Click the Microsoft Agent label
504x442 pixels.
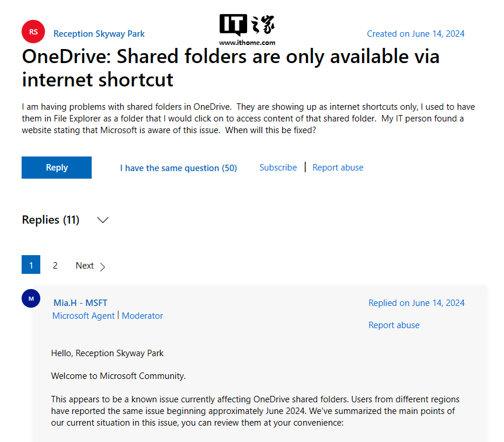tap(84, 316)
